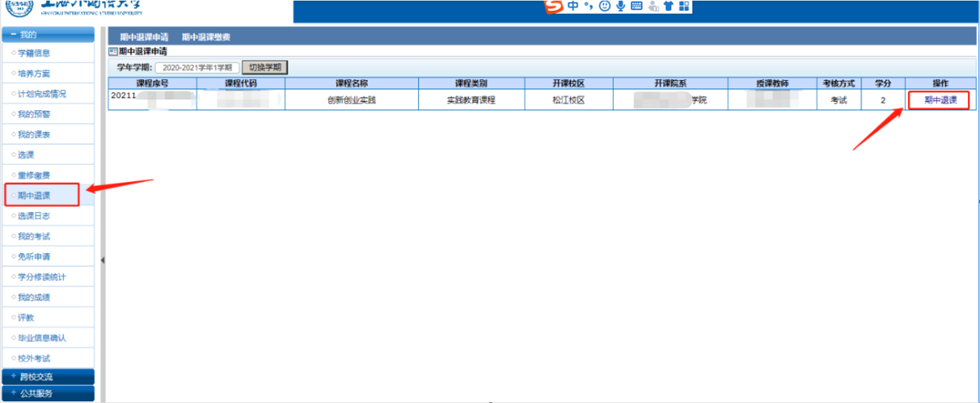Start voice input with microphone icon
The image size is (980, 403).
click(620, 6)
